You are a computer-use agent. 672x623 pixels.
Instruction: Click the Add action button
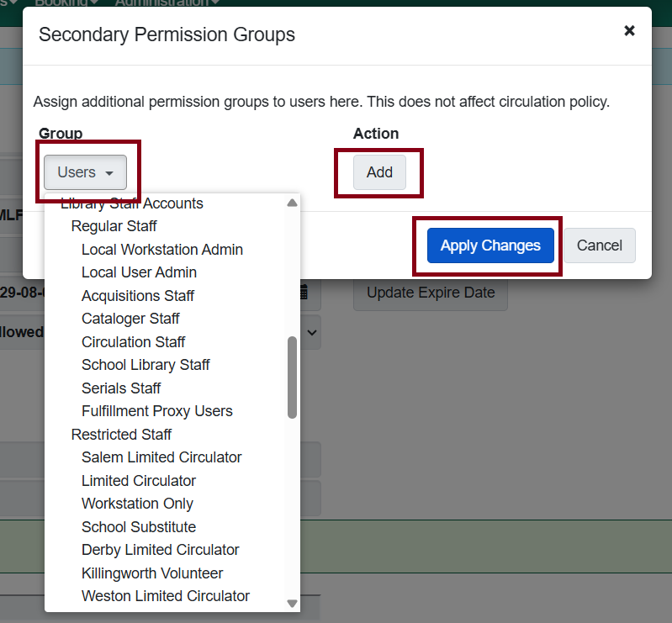379,172
